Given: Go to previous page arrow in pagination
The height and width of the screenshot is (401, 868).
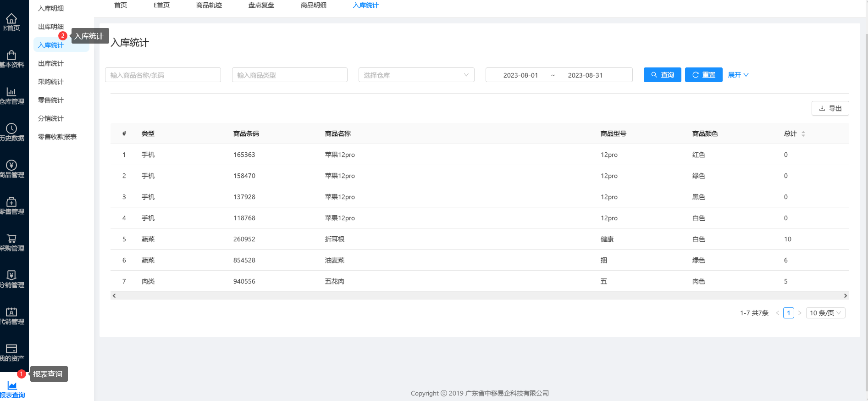Looking at the screenshot, I should pyautogui.click(x=777, y=313).
